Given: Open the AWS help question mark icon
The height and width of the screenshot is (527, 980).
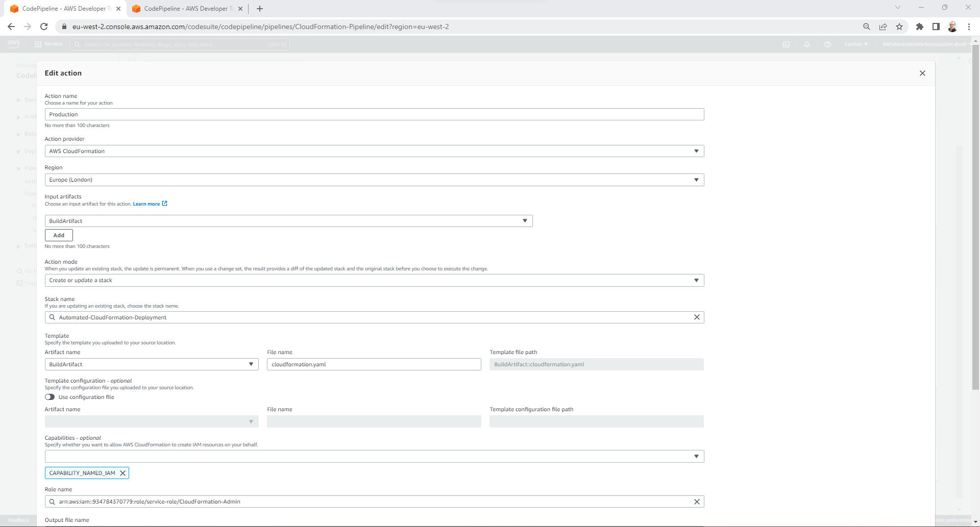Looking at the screenshot, I should (x=827, y=44).
